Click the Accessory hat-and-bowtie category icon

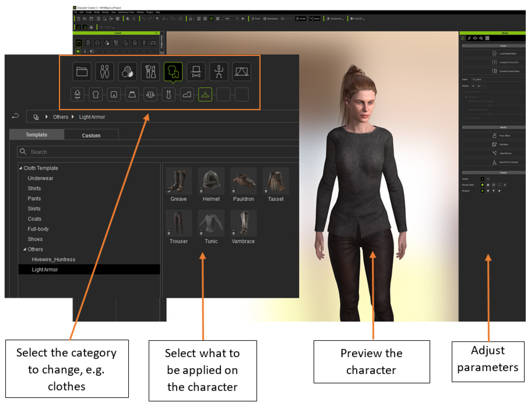tap(196, 71)
